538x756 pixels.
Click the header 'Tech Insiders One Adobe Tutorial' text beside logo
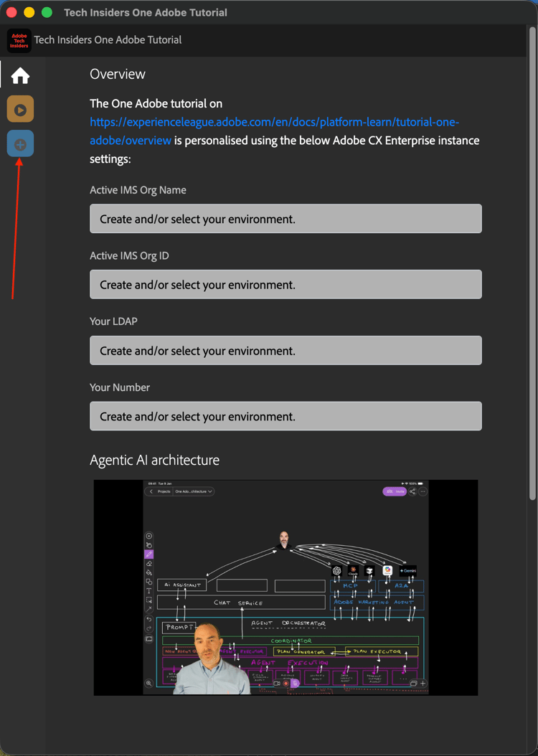[x=108, y=40]
